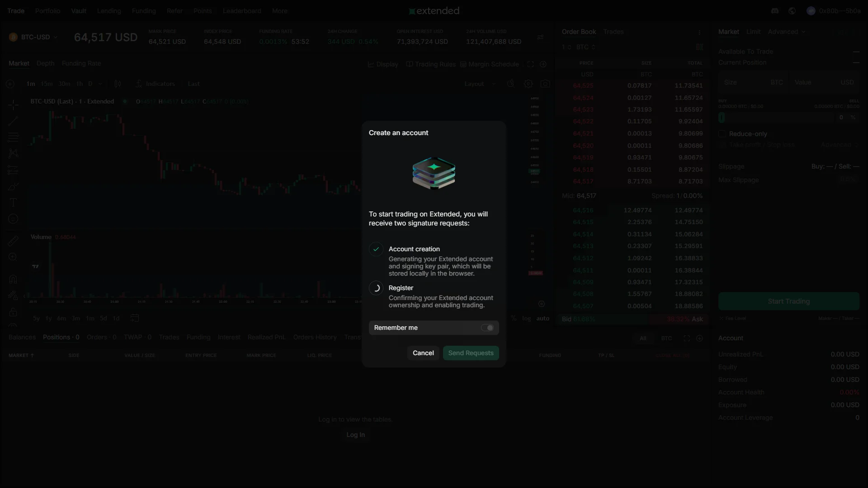Open the Indicators button
This screenshot has height=488, width=868.
155,84
